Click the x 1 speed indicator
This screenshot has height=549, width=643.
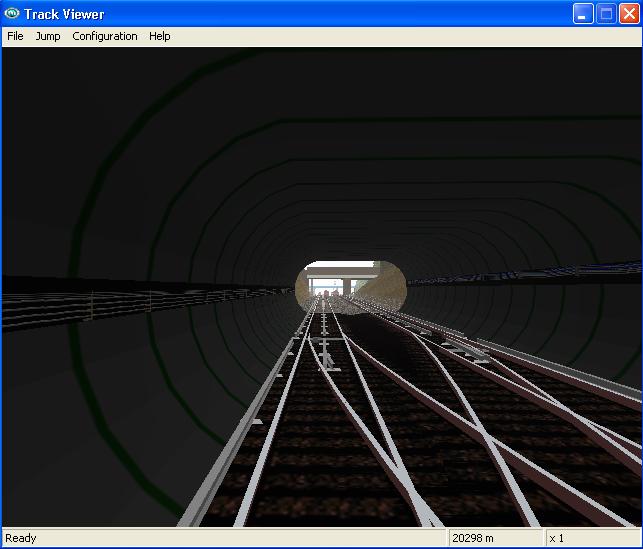coord(556,538)
